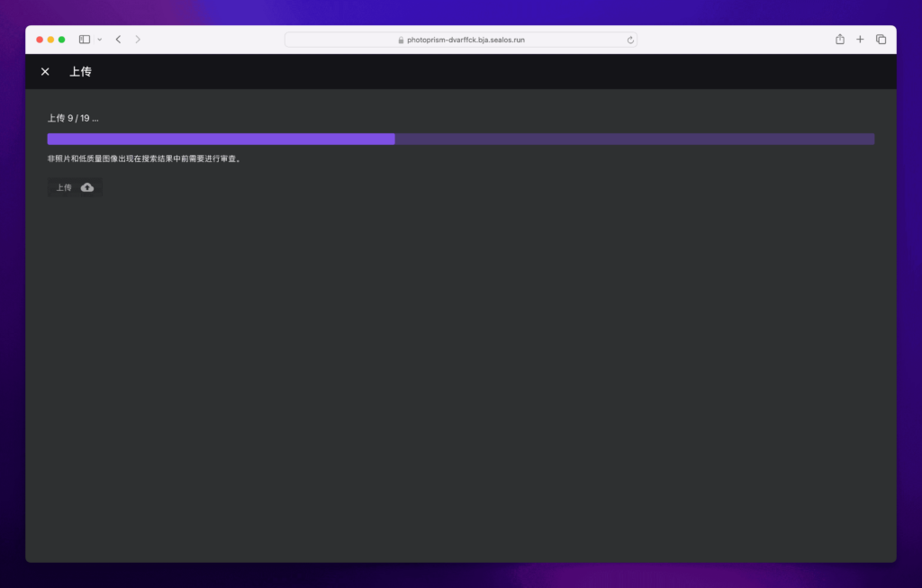
Task: Maximize the Safari window with the green button
Action: 61,40
